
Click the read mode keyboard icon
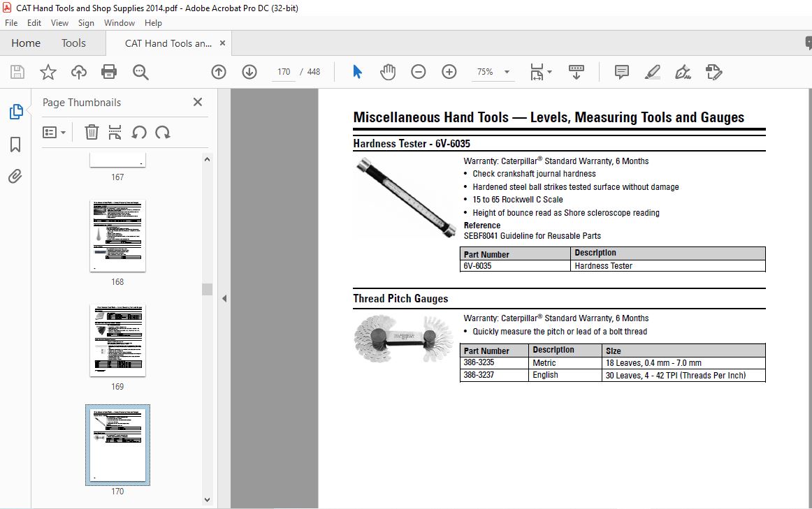tap(577, 72)
